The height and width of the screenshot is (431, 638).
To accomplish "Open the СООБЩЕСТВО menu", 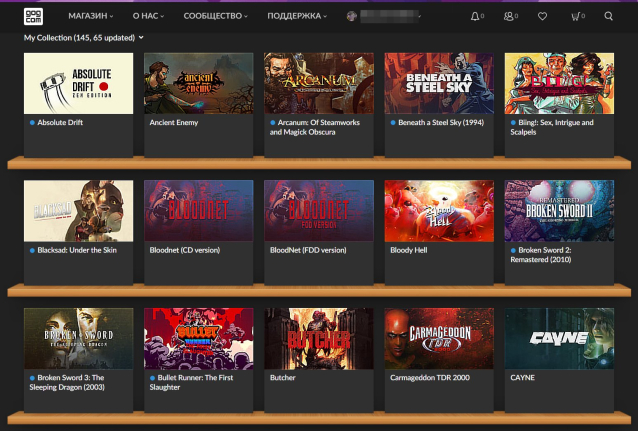I will [215, 16].
